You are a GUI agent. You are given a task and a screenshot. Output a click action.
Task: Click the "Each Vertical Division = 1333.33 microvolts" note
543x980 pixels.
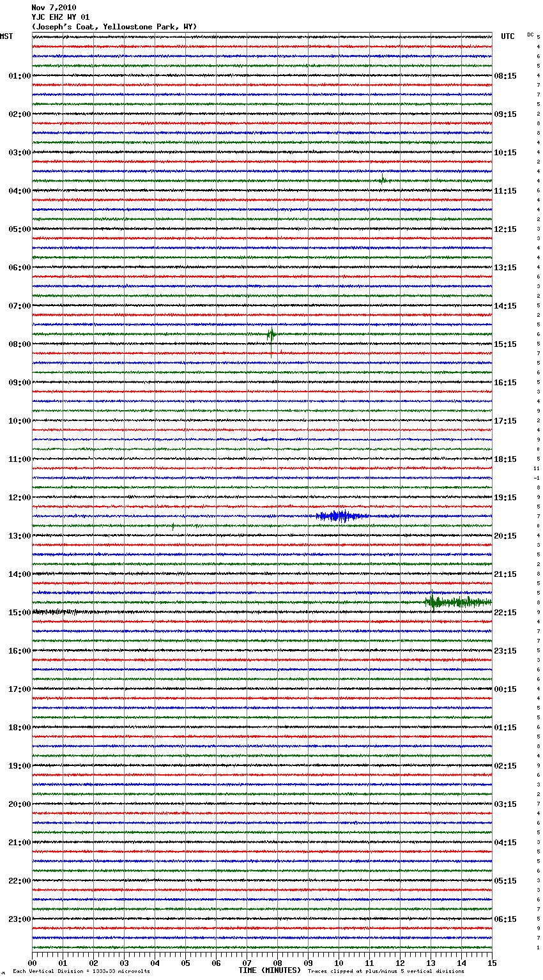(x=81, y=972)
